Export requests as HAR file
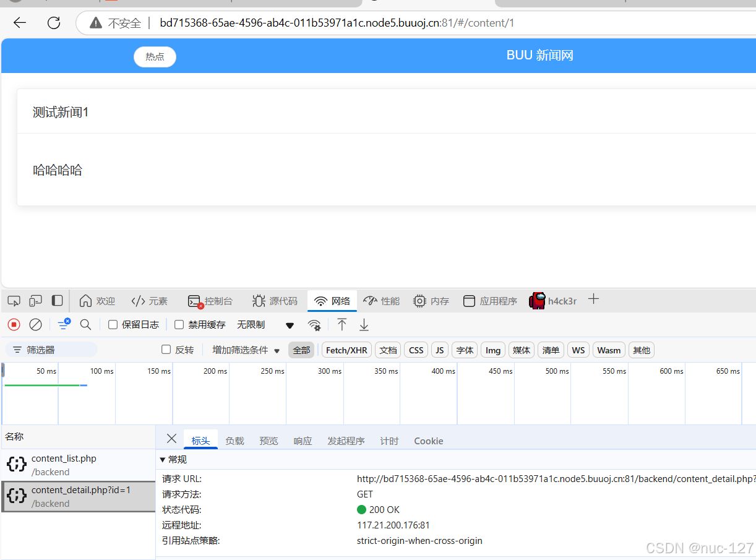The height and width of the screenshot is (560, 756). [x=364, y=324]
